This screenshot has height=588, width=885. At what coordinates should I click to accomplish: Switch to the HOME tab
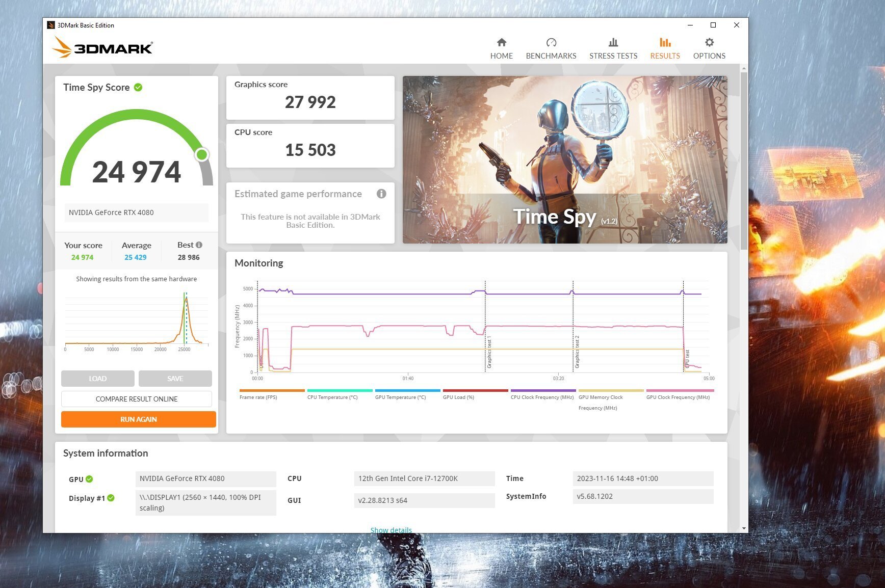502,56
